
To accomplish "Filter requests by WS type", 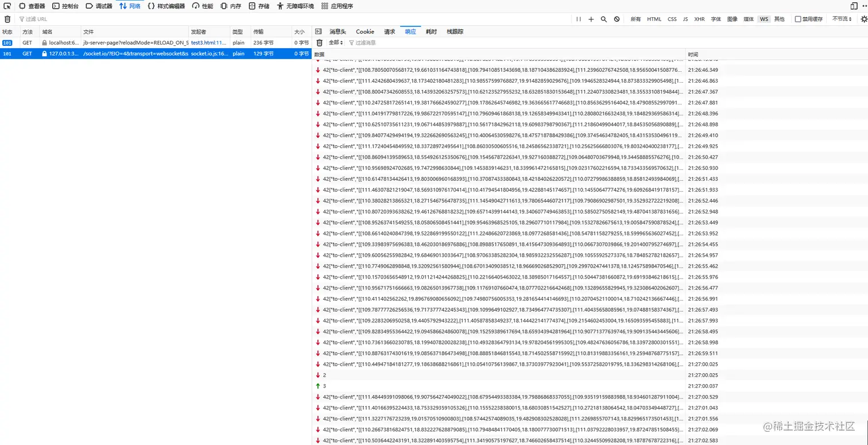I will [x=764, y=19].
